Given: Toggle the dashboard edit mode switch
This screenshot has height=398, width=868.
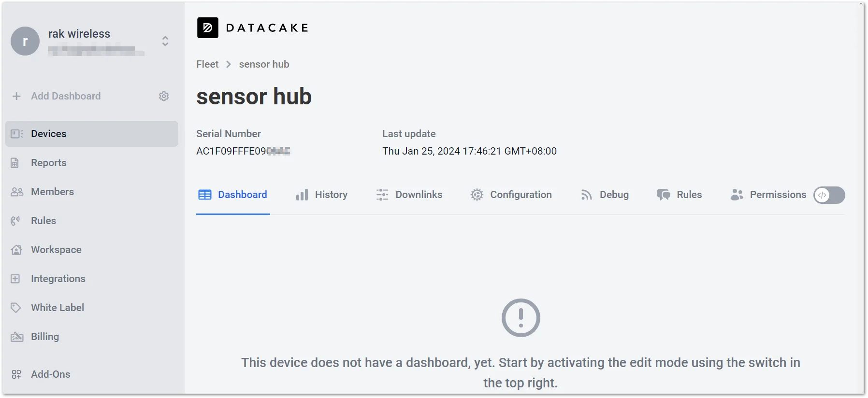Looking at the screenshot, I should coord(829,195).
